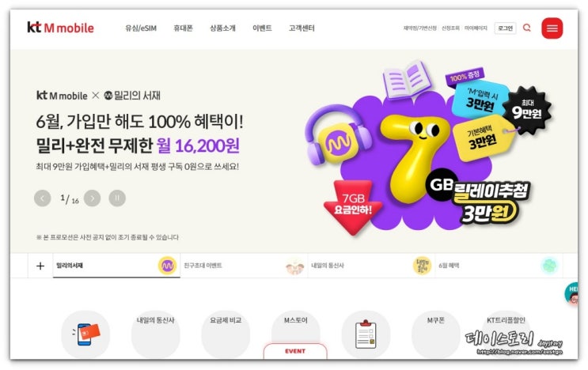Select the 6월 혜택 banner tab
Image resolution: width=588 pixels, height=370 pixels.
[x=499, y=266]
